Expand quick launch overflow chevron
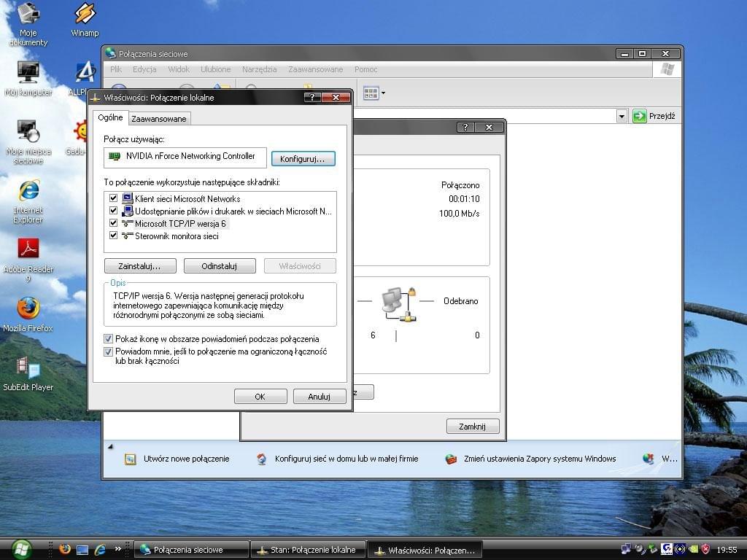 coord(117,548)
